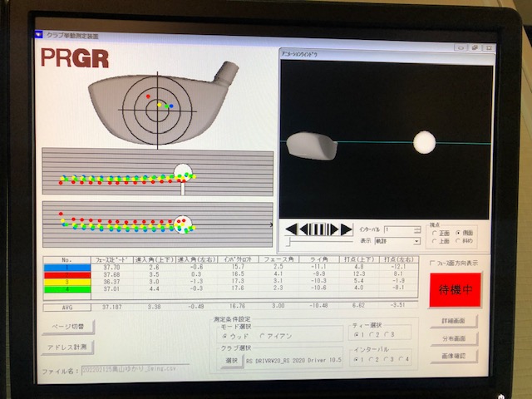The image size is (532, 399).
Task: Click the average impact loft 16.76
Action: click(237, 306)
